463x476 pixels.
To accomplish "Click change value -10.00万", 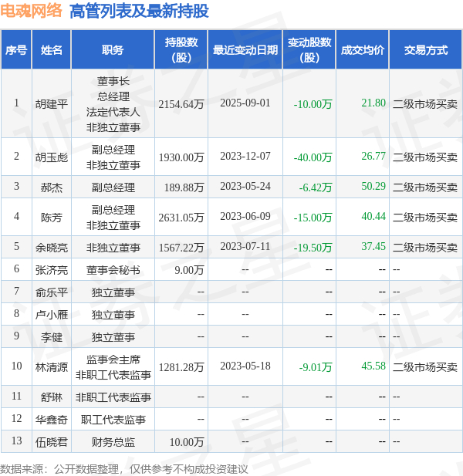I will click(313, 104).
